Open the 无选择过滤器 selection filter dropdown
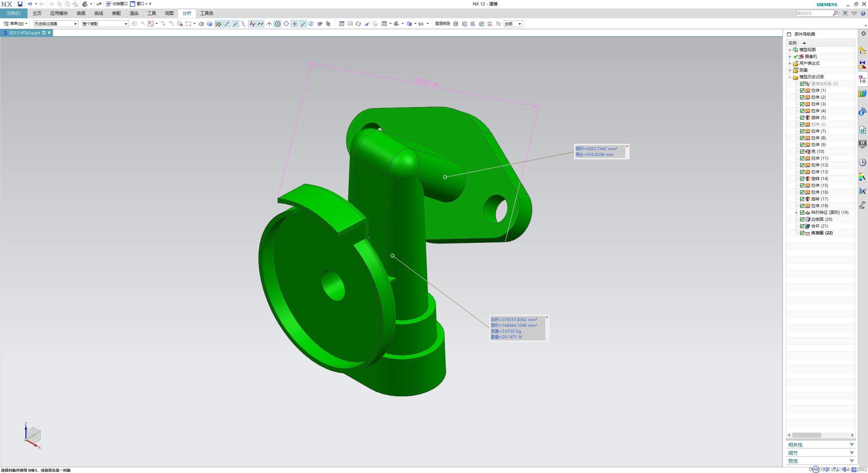 (56, 24)
